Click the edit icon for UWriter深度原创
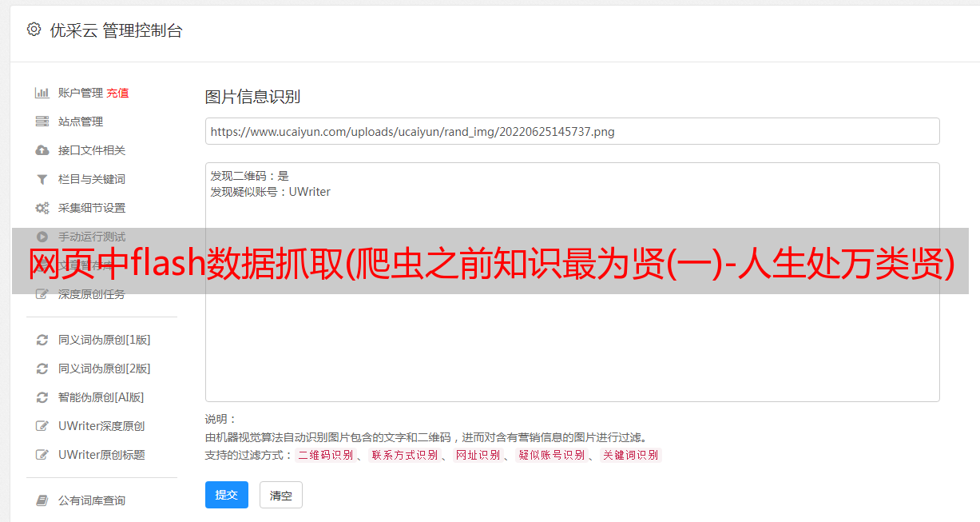980x522 pixels. pyautogui.click(x=42, y=426)
